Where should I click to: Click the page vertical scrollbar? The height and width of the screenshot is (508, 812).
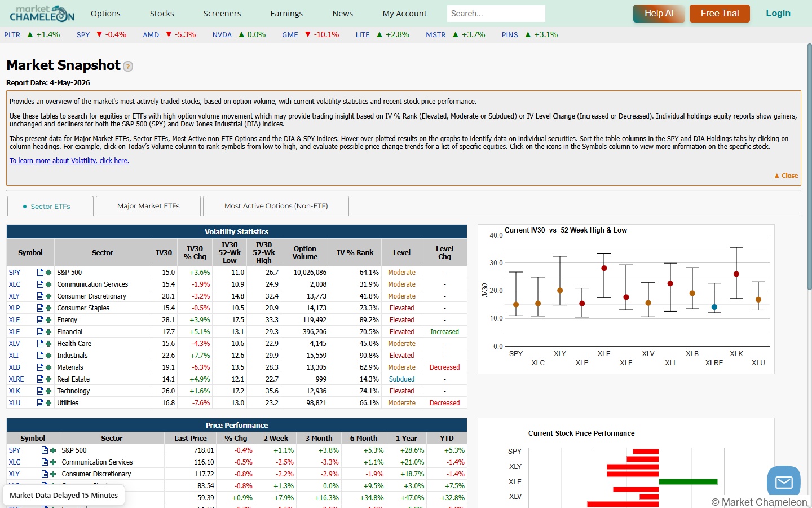point(809,167)
